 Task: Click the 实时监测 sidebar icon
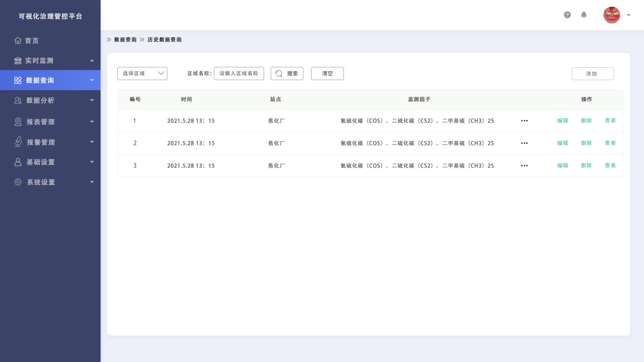(x=18, y=61)
